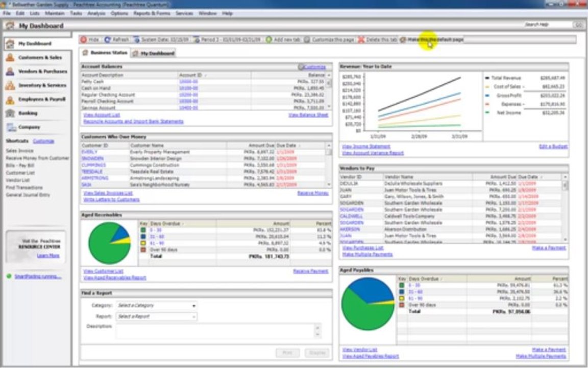Sort Customers Who Owe Money by Due Date

[x=300, y=145]
